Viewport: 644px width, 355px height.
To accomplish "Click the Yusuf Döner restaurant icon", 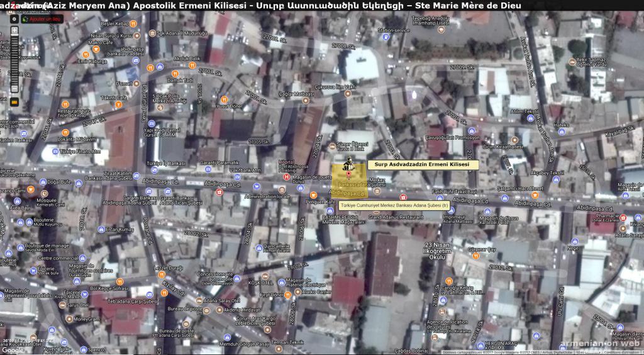I will (x=224, y=99).
